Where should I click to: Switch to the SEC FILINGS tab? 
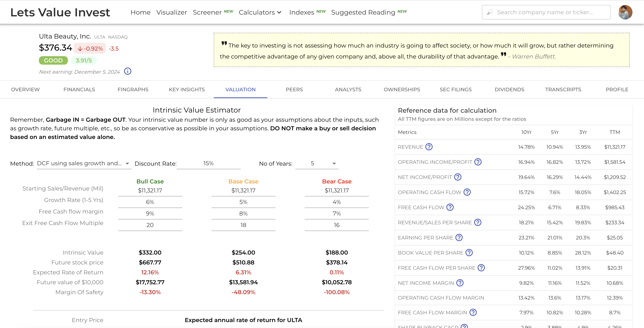(x=455, y=89)
